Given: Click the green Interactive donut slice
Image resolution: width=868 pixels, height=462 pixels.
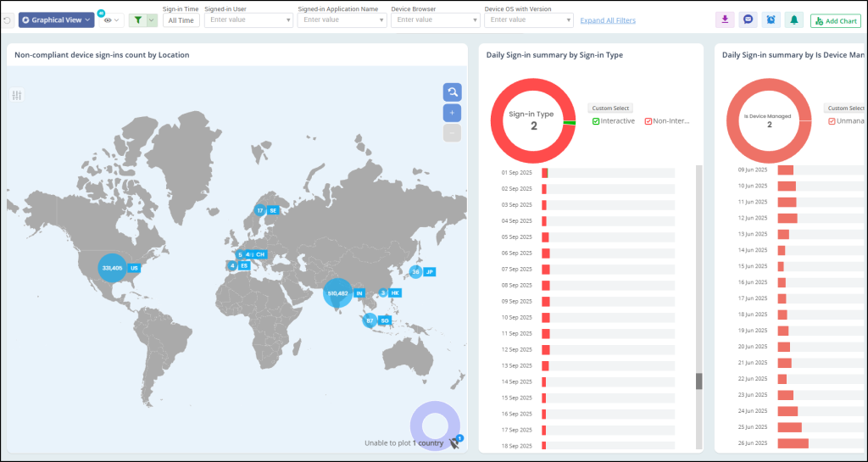Looking at the screenshot, I should [570, 123].
